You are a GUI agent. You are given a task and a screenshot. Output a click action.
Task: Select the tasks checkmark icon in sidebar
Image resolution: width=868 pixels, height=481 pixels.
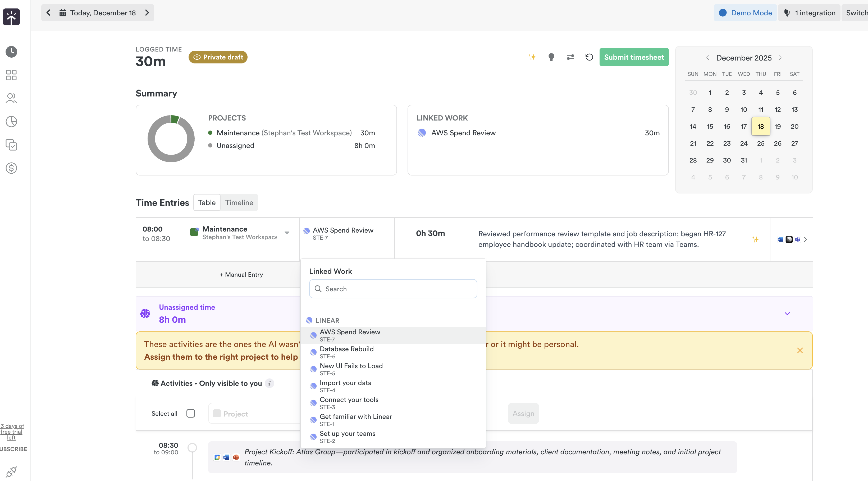pos(11,145)
